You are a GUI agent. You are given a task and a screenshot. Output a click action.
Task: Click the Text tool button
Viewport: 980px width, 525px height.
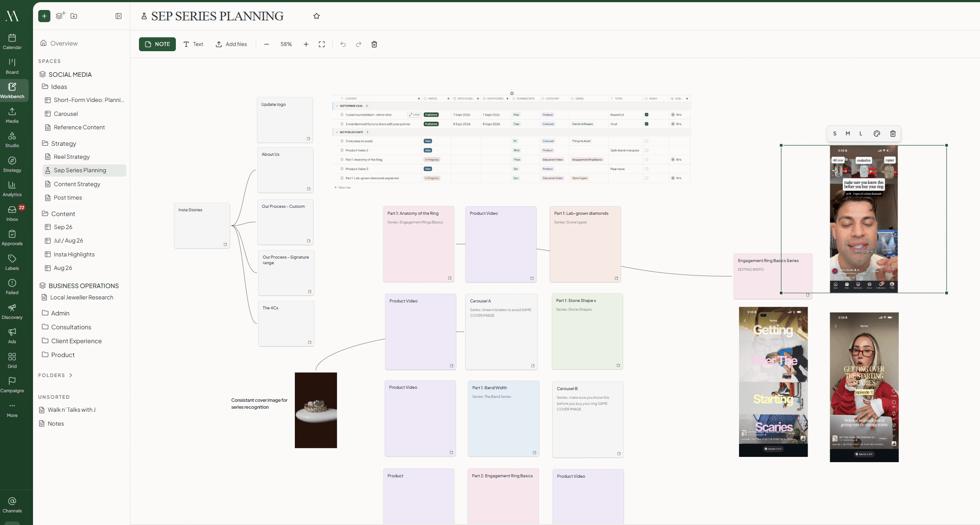(x=193, y=44)
